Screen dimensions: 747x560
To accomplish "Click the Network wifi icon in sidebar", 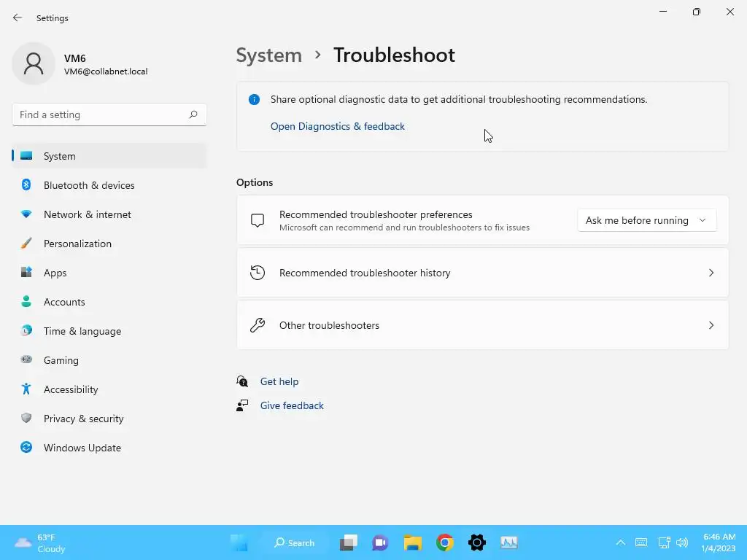I will (26, 214).
